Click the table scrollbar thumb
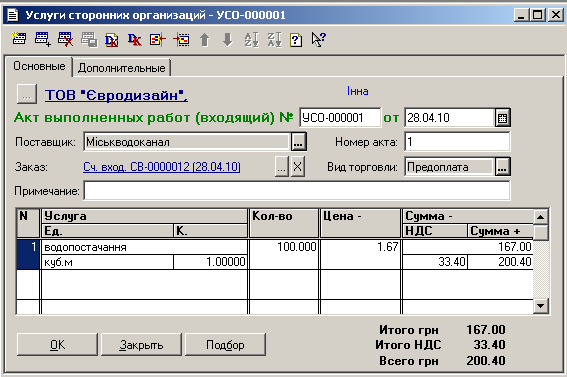567x377 pixels. pyautogui.click(x=541, y=232)
